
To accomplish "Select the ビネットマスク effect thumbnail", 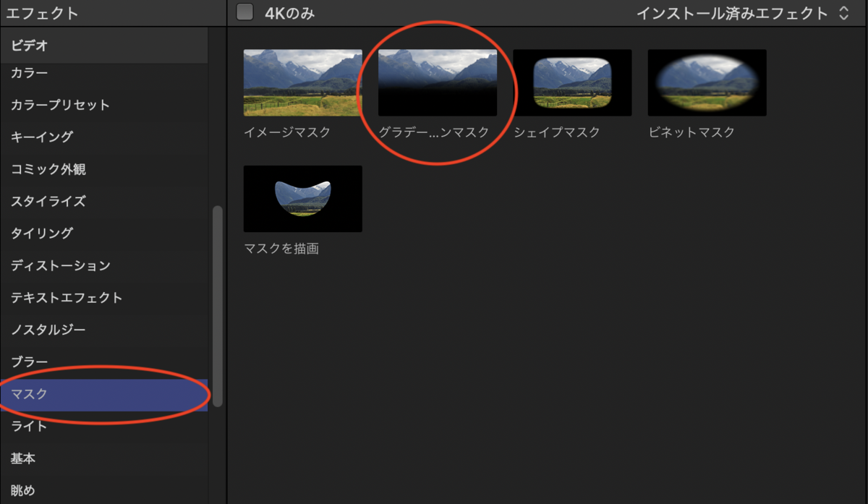I will (707, 82).
